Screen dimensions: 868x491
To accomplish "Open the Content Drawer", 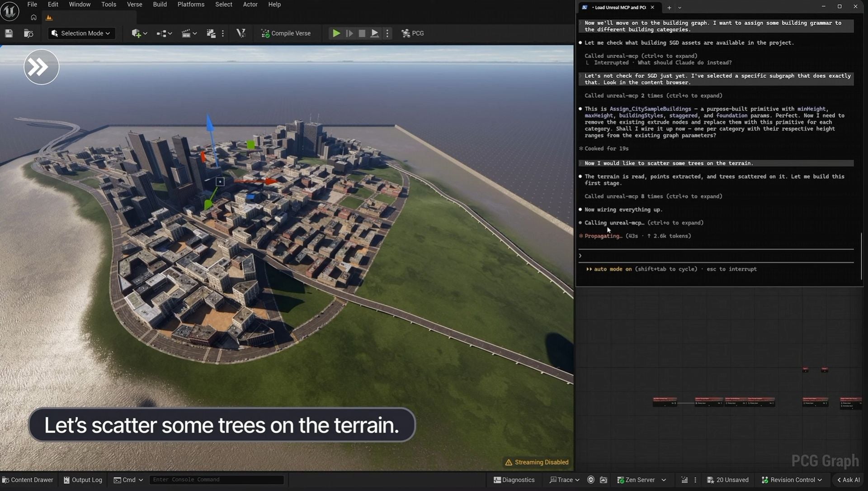I will [28, 480].
